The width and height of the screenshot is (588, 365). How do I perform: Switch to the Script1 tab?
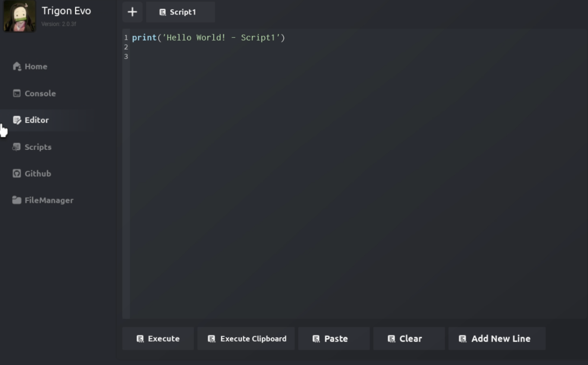click(180, 12)
